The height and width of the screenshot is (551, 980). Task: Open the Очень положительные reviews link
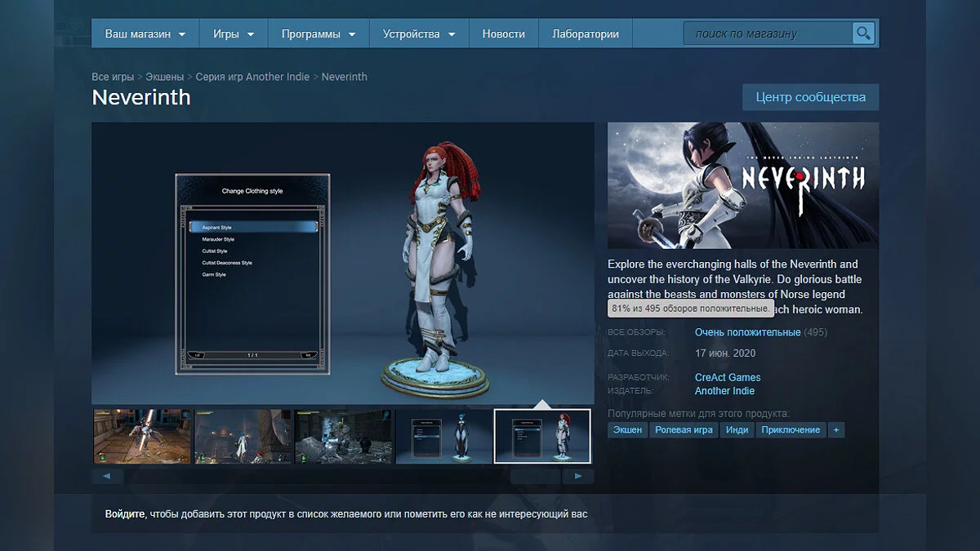click(x=747, y=332)
